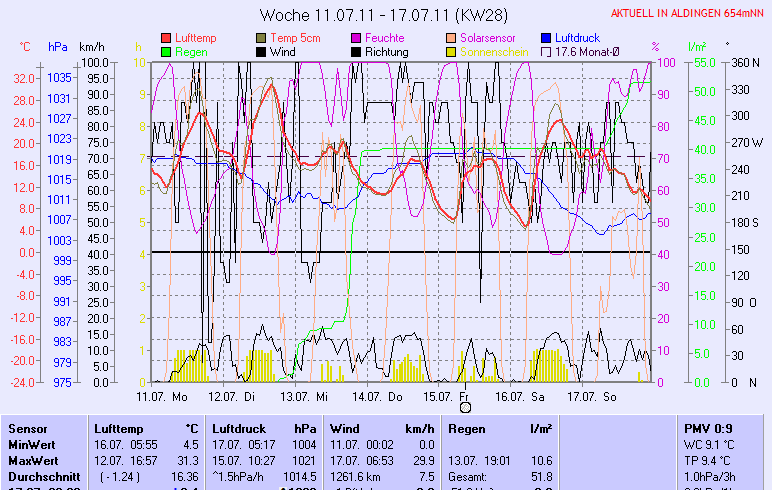Click the AKTUELL IN ALDINGEN 654mNN text
This screenshot has width=772, height=490.
click(x=688, y=14)
